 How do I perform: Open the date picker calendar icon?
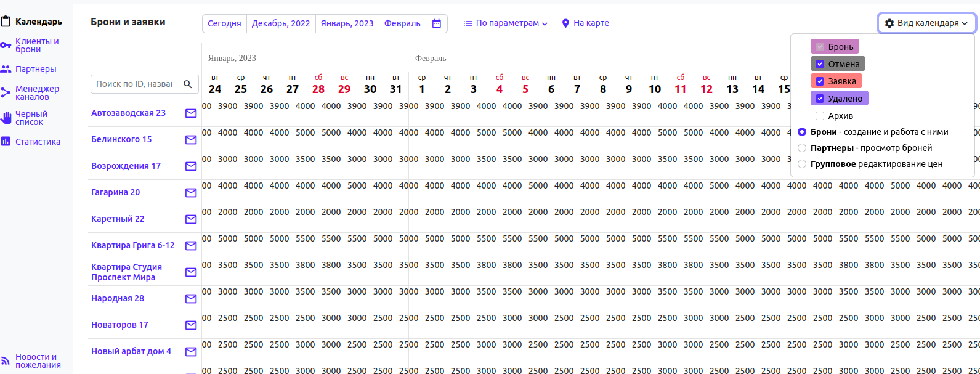437,23
